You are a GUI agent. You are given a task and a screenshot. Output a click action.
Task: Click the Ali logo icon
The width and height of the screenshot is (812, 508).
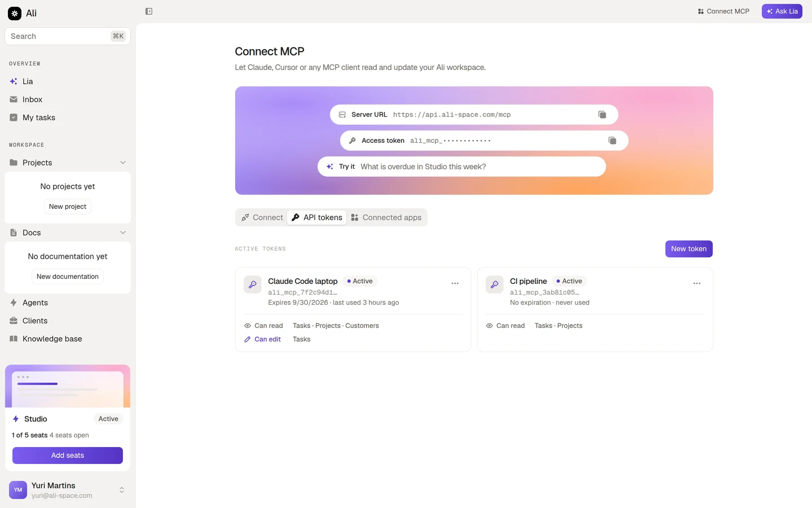click(15, 13)
